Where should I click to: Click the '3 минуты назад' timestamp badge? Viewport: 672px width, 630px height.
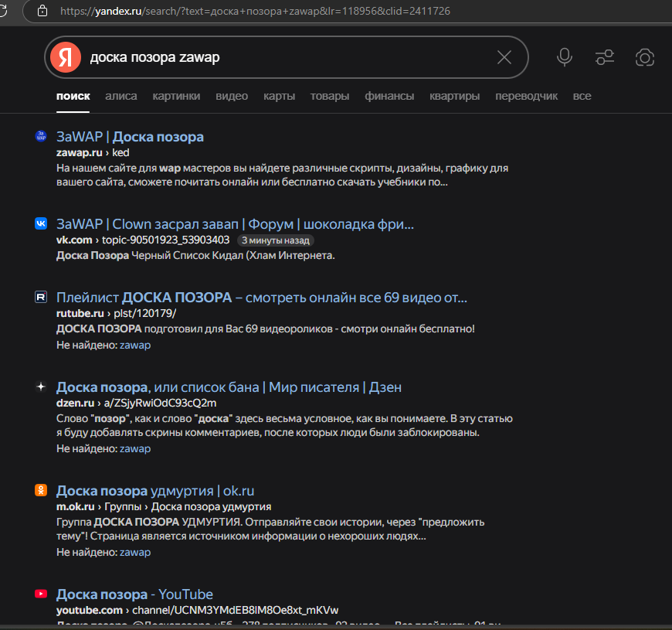click(276, 240)
